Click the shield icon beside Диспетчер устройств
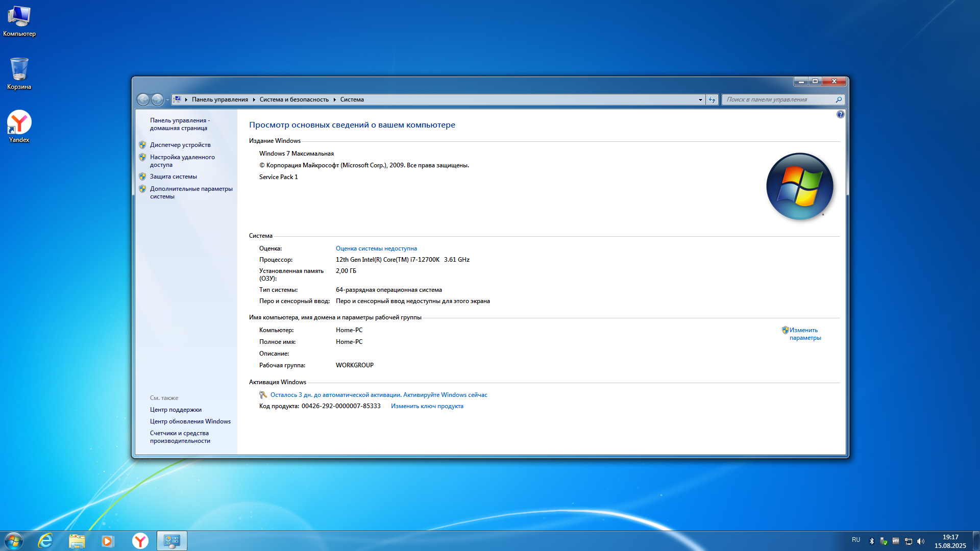Image resolution: width=980 pixels, height=551 pixels. pyautogui.click(x=142, y=145)
